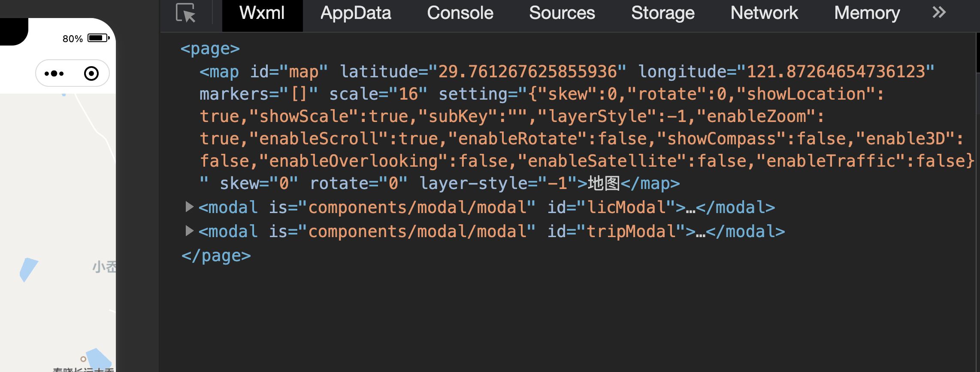Open the Sources tab

point(562,13)
